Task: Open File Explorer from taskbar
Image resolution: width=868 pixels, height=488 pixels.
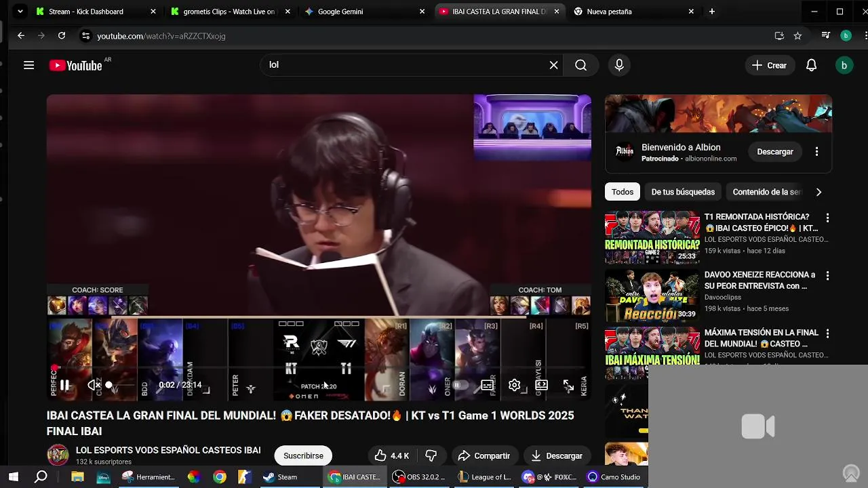Action: pos(77,477)
